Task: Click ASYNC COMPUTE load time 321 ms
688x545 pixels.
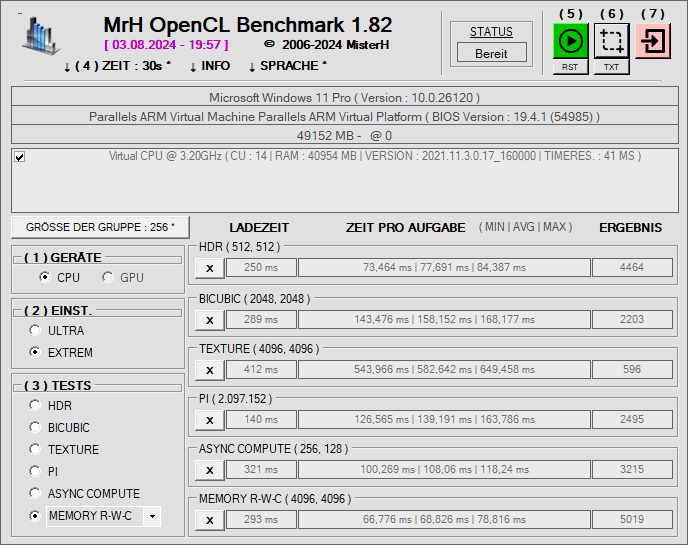Action: pos(261,469)
